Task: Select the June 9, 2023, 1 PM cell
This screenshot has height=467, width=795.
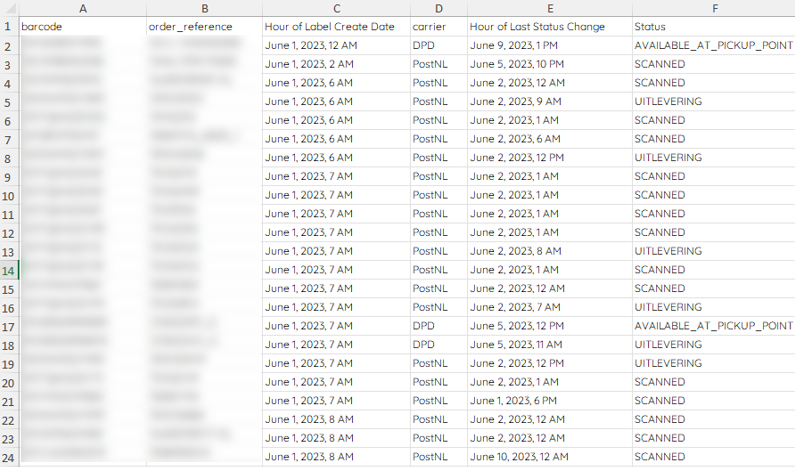Action: coord(550,45)
